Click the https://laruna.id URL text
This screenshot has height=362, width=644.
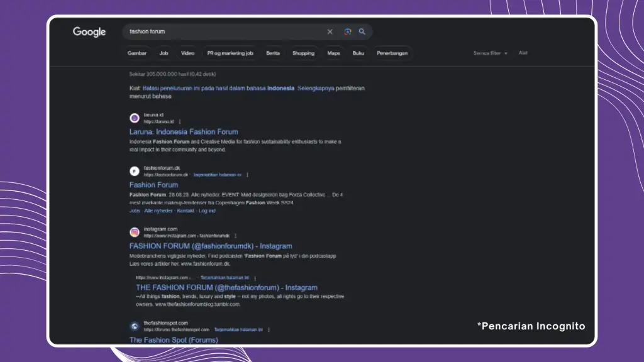(x=159, y=122)
